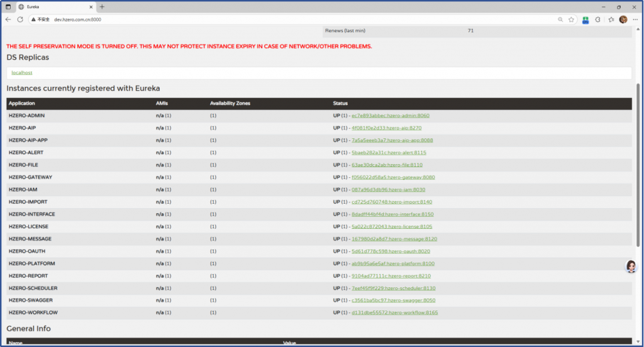Open browser settings and more menu
Screen dimensions: 644x347
point(635,19)
